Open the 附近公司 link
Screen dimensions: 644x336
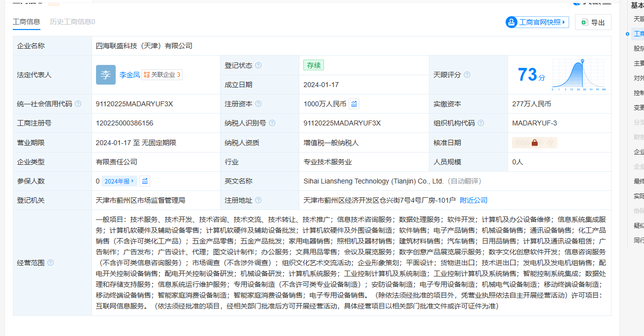[x=474, y=200]
